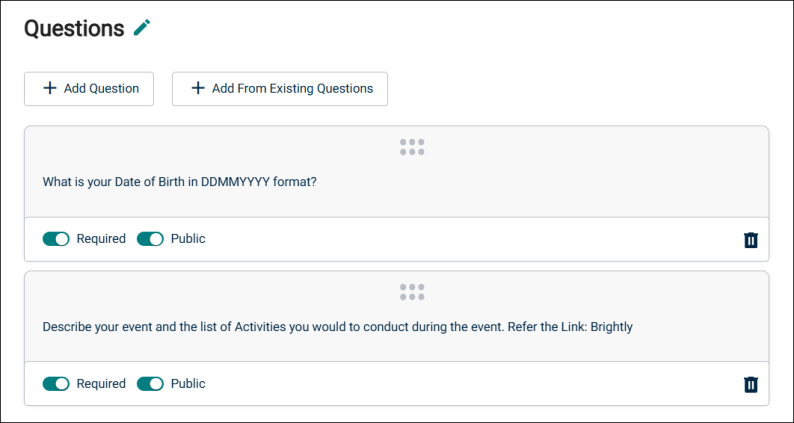Click the Add Question button label

point(101,88)
